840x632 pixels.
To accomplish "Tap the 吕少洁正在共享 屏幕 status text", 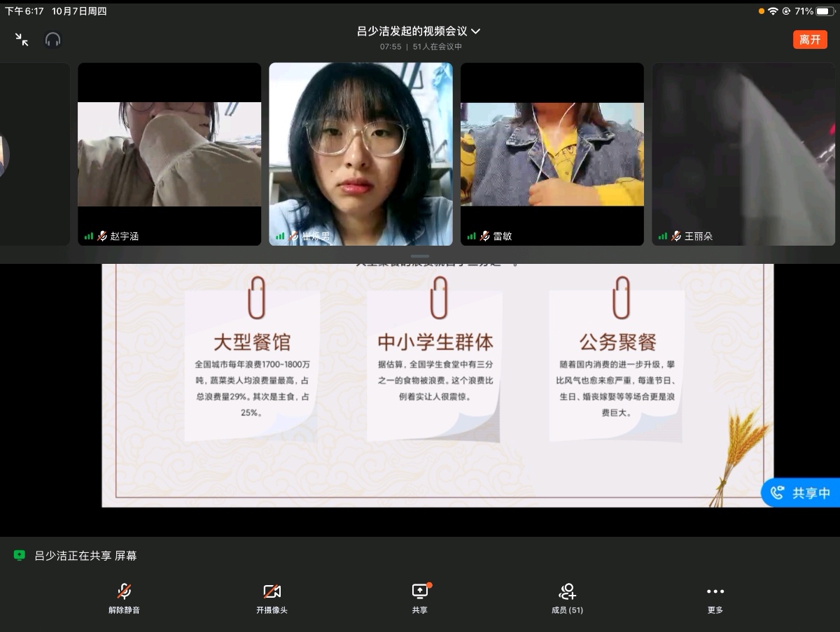I will [85, 556].
